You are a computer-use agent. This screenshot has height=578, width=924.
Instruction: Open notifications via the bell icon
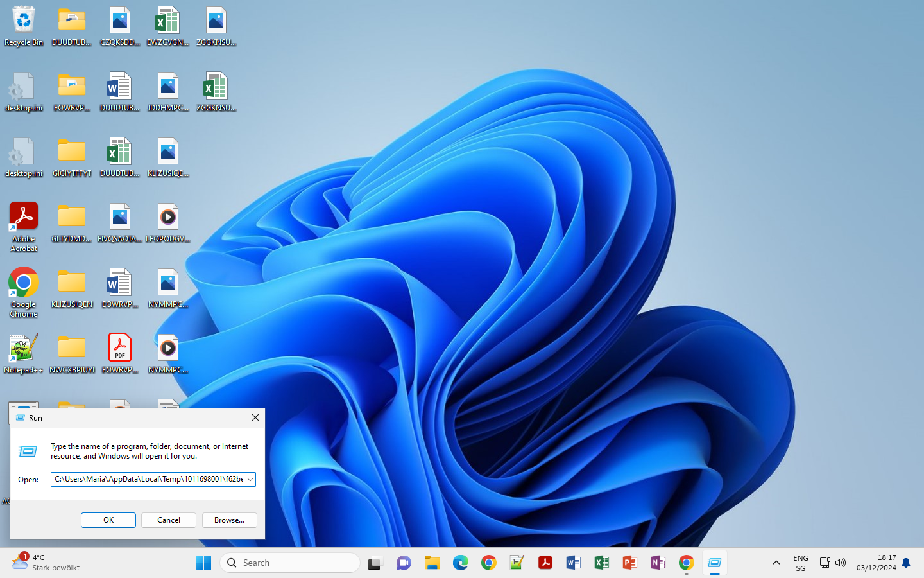pos(906,563)
